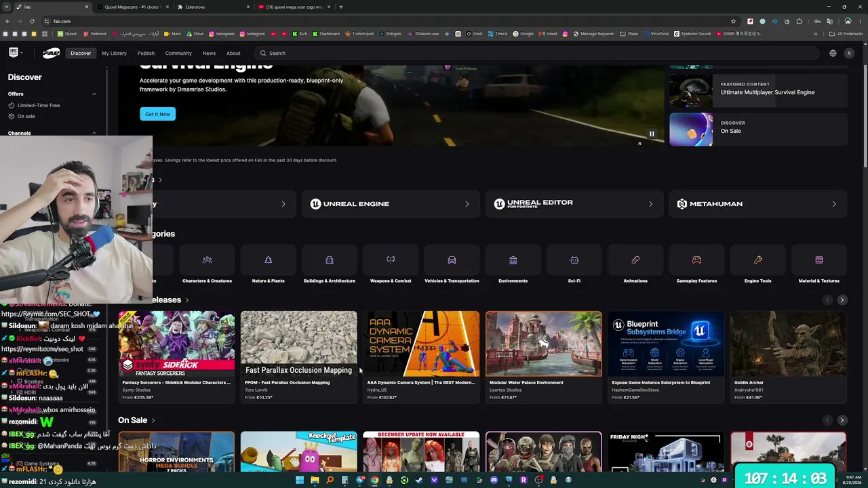The width and height of the screenshot is (868, 488).
Task: Show next On Sale items
Action: [x=842, y=420]
